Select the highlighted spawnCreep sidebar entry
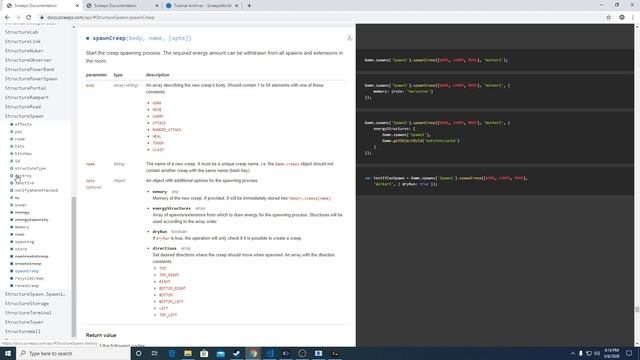 (27, 271)
